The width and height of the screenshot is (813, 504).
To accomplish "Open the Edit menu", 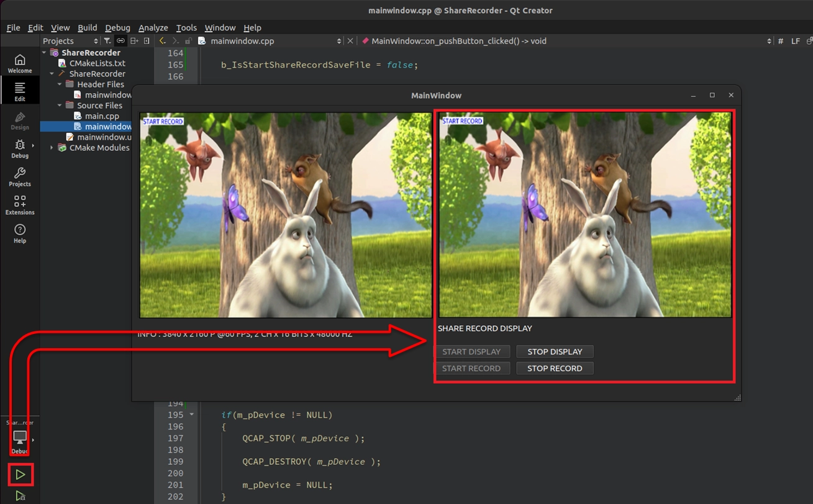I will 35,27.
